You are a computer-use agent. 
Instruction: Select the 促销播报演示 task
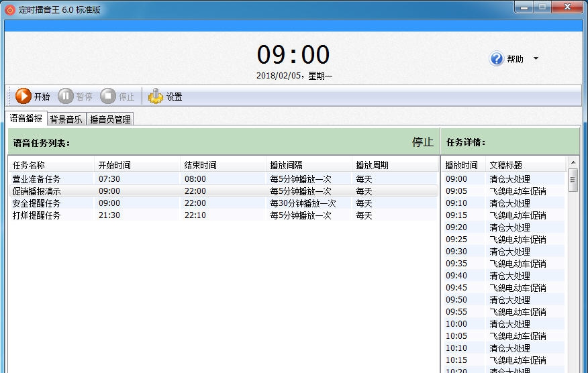pyautogui.click(x=223, y=191)
